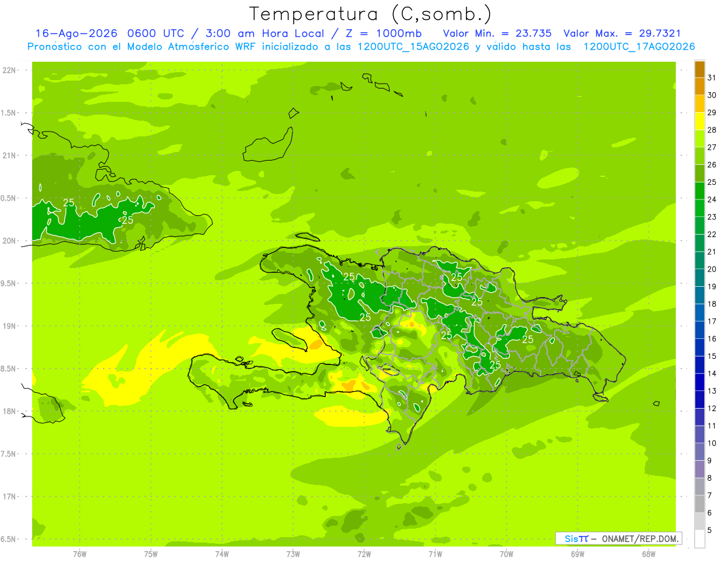Click the "1200UTC_17AGO2026" valid-until time
The height and width of the screenshot is (562, 728).
(x=639, y=47)
